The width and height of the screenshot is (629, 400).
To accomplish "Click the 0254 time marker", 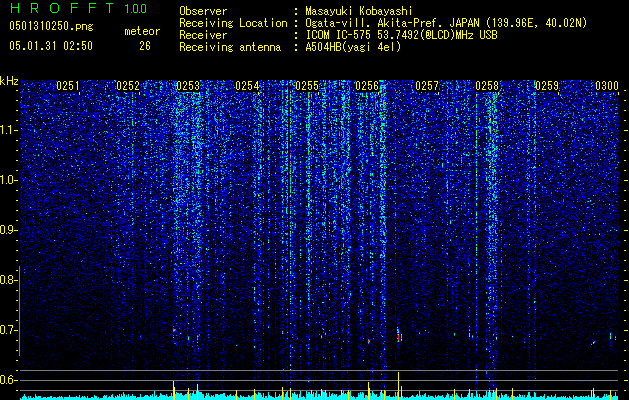I will (x=247, y=86).
